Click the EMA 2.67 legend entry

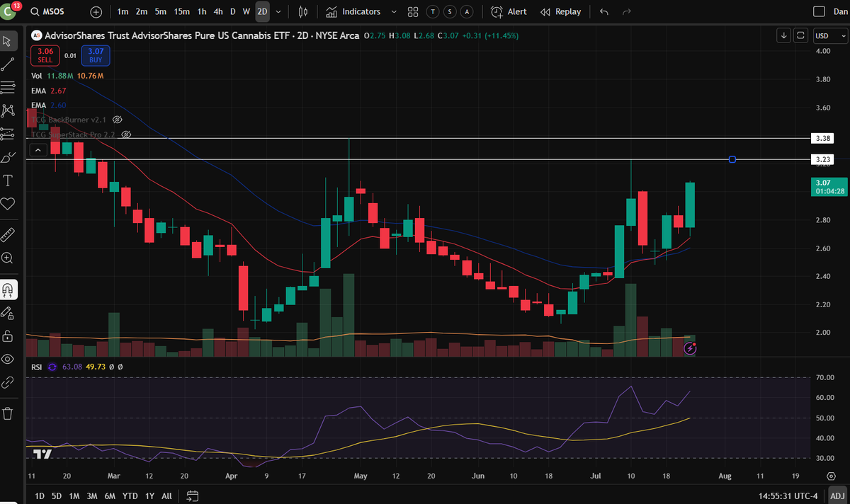click(x=48, y=91)
